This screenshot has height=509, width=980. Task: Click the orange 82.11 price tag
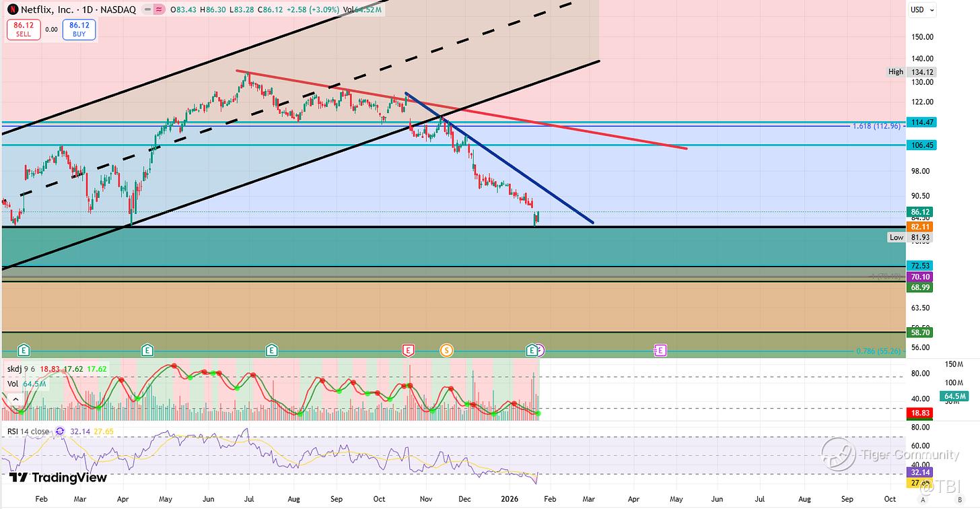point(920,228)
